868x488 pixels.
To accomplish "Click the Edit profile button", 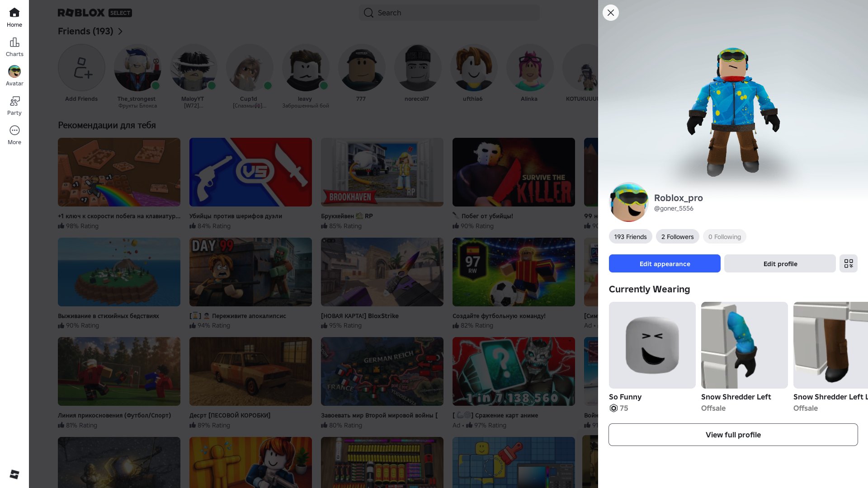I will coord(780,263).
